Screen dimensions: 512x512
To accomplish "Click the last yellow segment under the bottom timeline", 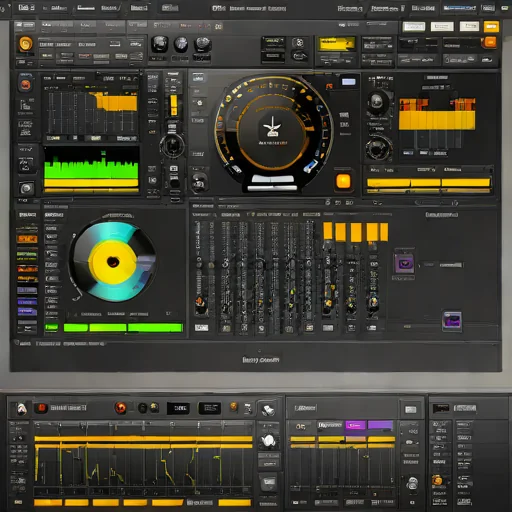I will coord(234,502).
